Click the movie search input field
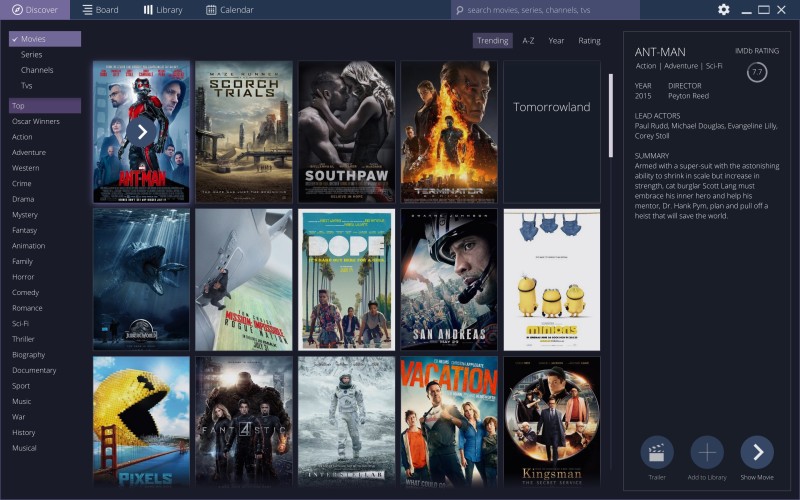 [x=545, y=10]
